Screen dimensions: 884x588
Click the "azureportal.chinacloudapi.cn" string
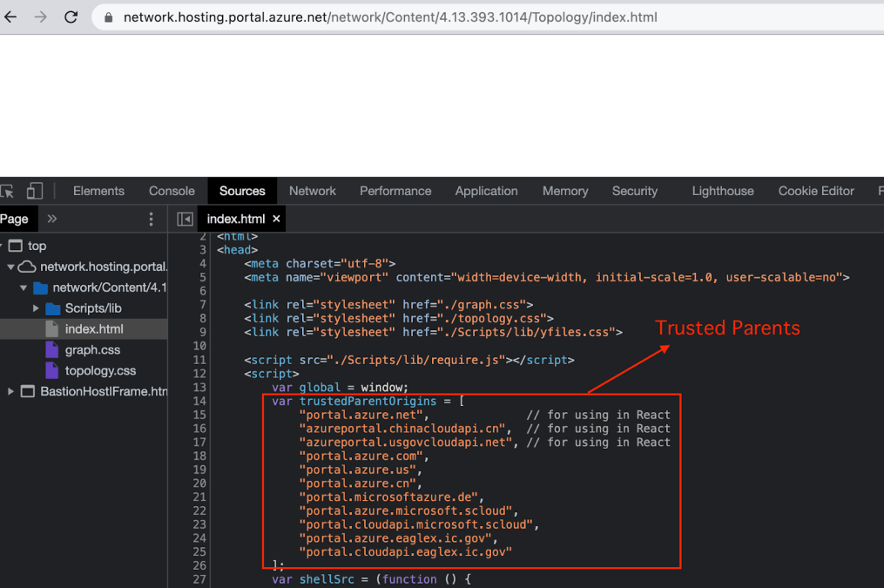pos(402,429)
